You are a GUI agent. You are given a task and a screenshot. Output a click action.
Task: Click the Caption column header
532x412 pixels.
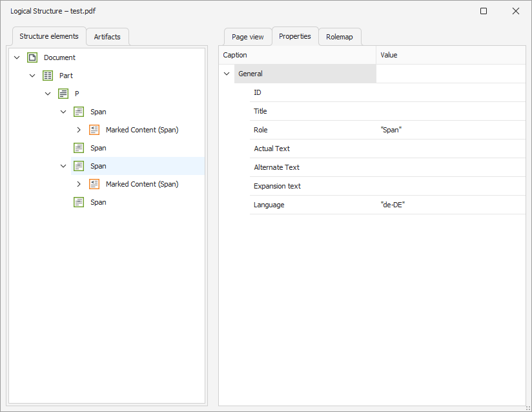pyautogui.click(x=297, y=55)
